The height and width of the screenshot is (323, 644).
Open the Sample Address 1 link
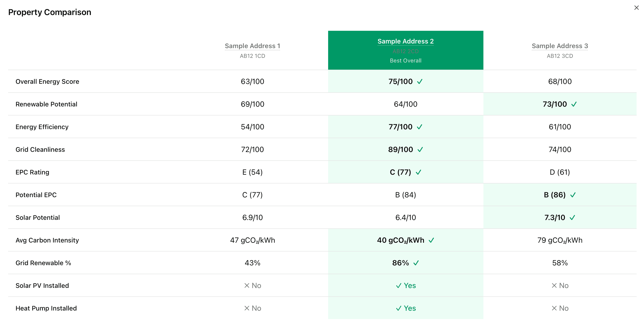[252, 46]
